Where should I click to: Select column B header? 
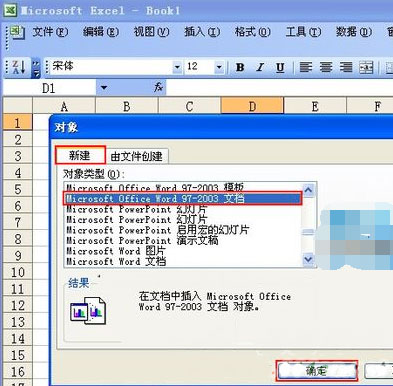[127, 106]
